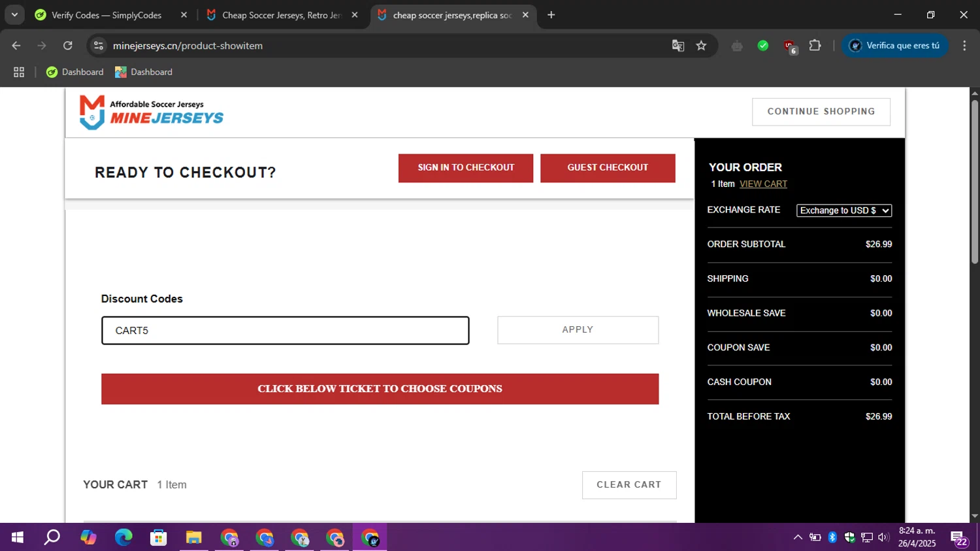
Task: Click the page vertical scrollbar thumb
Action: pyautogui.click(x=975, y=182)
